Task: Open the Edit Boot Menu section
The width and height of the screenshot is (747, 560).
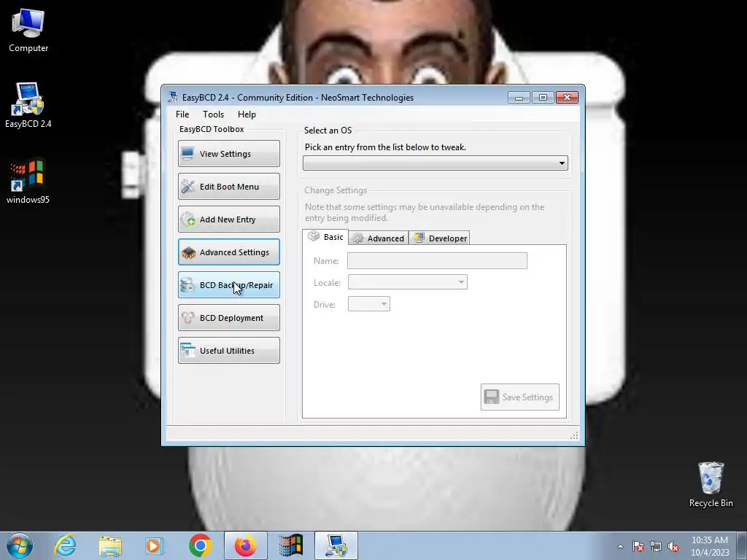Action: pyautogui.click(x=228, y=186)
